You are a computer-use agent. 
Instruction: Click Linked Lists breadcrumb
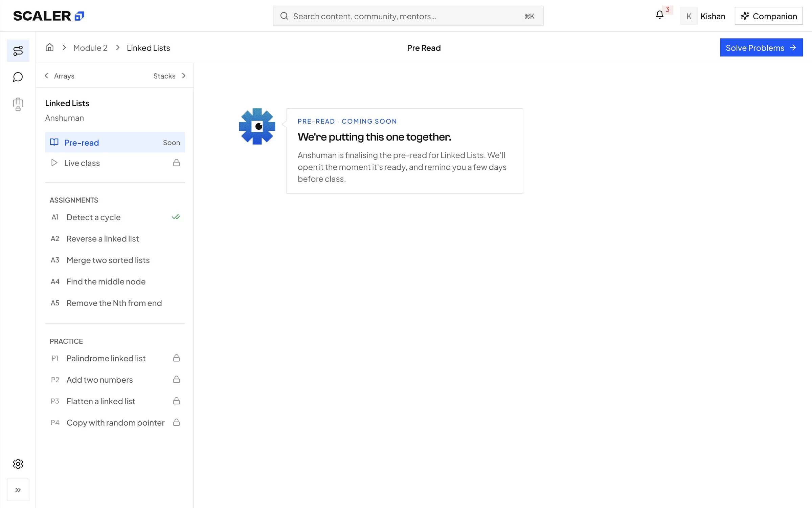pyautogui.click(x=148, y=48)
